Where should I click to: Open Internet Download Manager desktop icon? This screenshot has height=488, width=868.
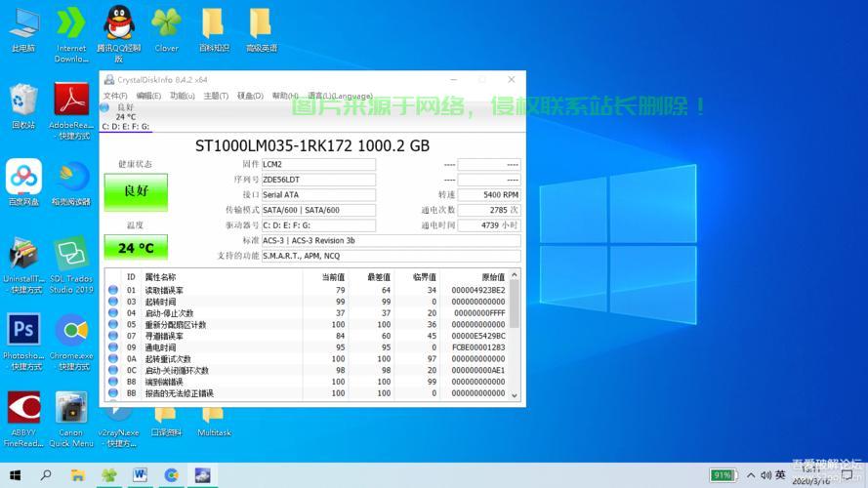click(71, 34)
